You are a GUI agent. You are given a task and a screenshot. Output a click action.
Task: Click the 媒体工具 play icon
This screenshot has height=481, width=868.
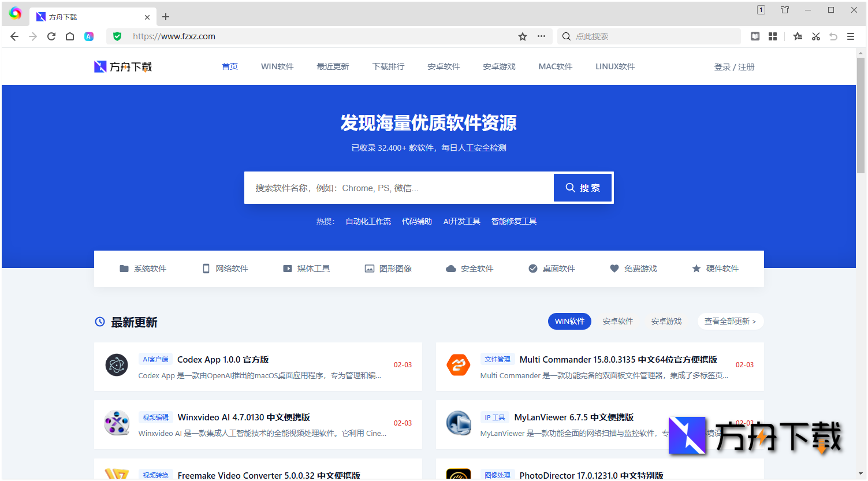[288, 268]
